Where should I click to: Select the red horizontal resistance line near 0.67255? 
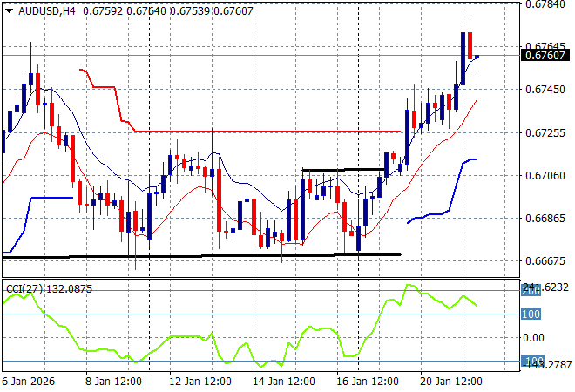click(267, 132)
